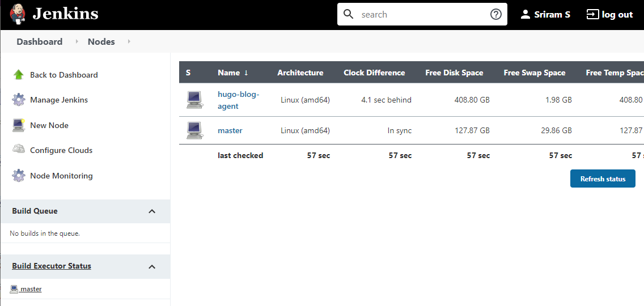Focus the search input field
Viewport: 644px width, 306px height.
pyautogui.click(x=423, y=14)
